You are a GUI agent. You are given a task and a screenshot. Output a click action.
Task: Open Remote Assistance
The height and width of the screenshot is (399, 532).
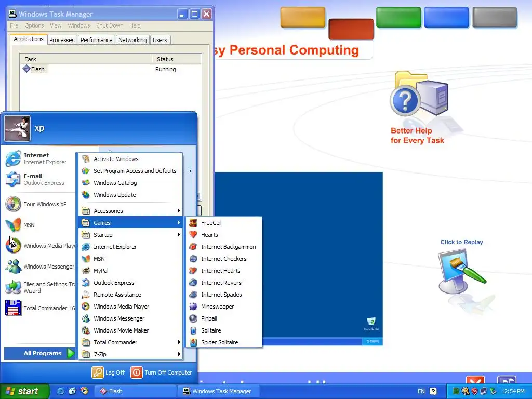(130, 295)
